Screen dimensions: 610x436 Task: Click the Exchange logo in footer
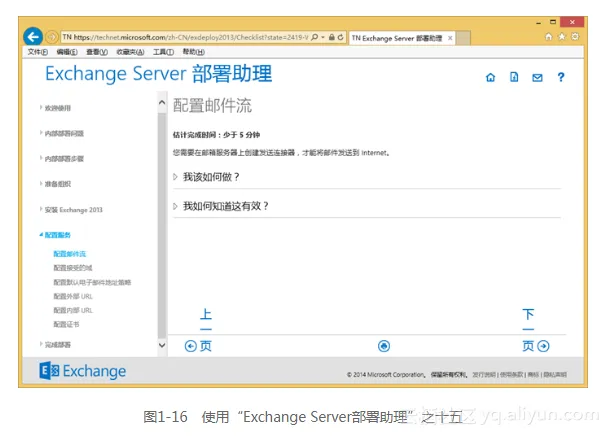click(82, 371)
